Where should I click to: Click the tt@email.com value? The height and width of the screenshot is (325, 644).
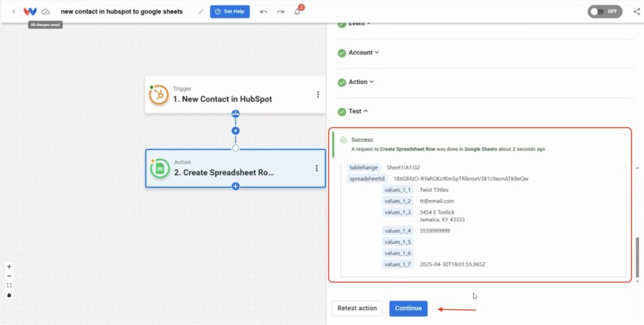click(436, 201)
